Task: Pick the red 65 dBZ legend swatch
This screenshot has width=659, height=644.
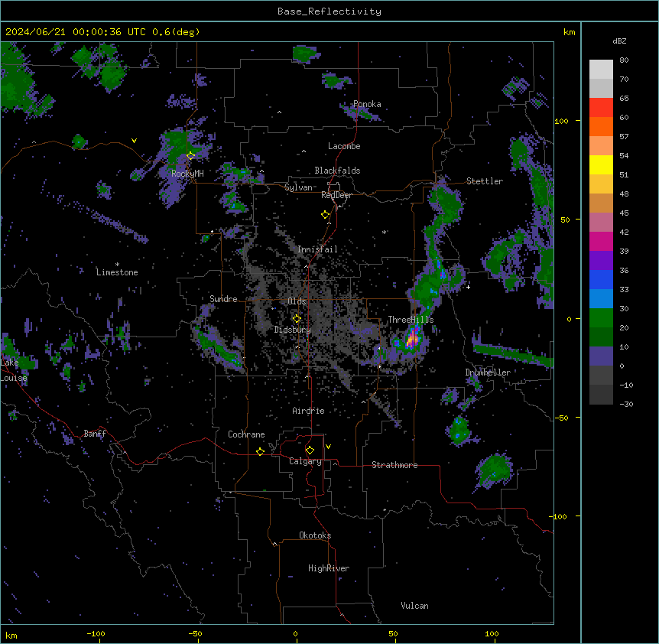Action: 601,107
